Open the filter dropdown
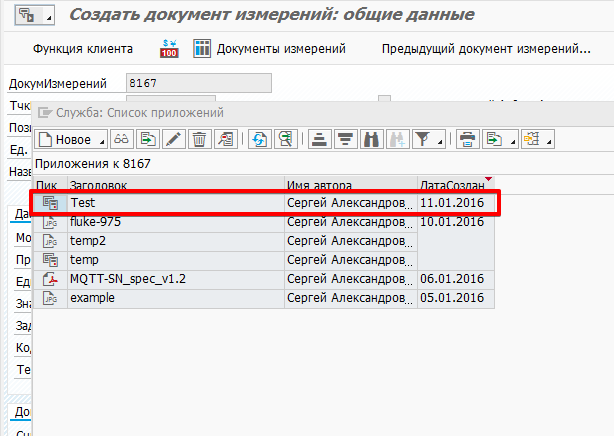 tap(440, 140)
